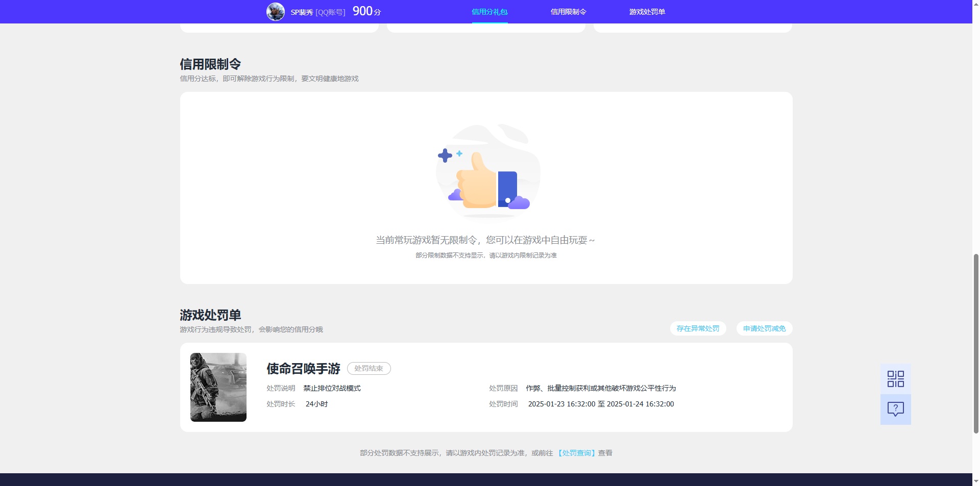Click punishment time range 2025-01-23 text
This screenshot has height=486, width=980.
(x=601, y=404)
